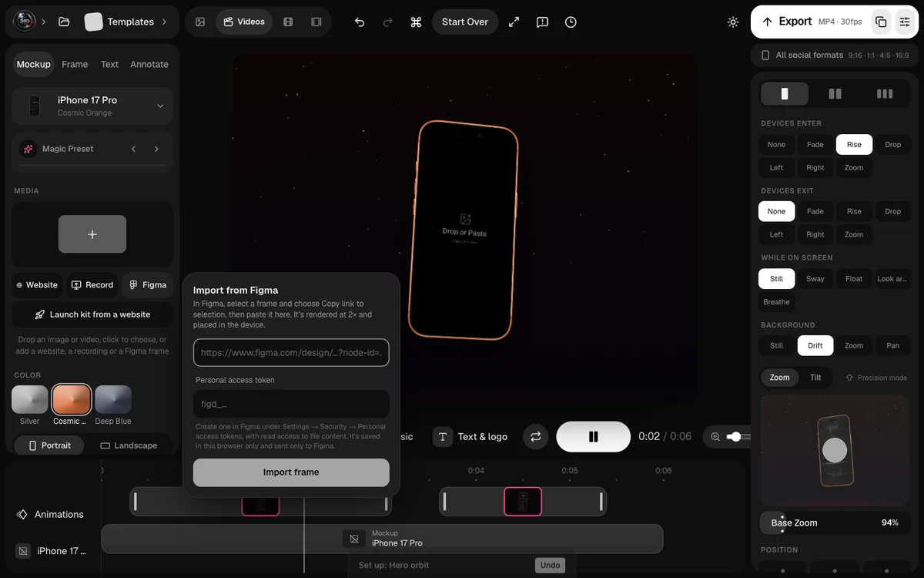Open the history clock icon
The height and width of the screenshot is (578, 924).
tap(571, 22)
